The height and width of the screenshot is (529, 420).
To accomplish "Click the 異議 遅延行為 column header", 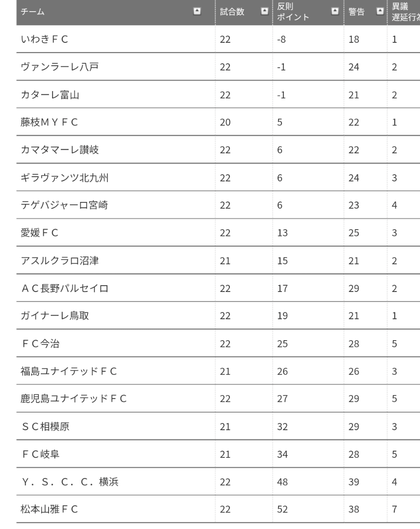I will click(x=404, y=12).
